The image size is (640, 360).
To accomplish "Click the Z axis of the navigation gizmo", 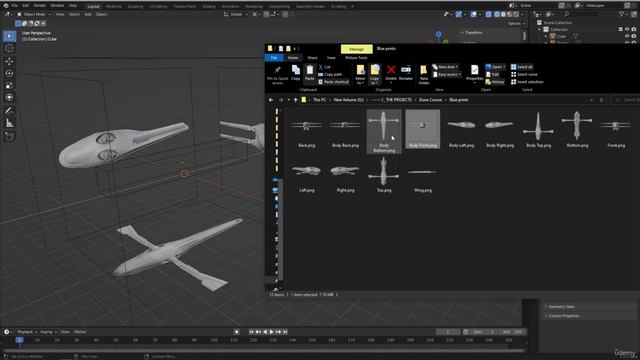I will click(438, 35).
